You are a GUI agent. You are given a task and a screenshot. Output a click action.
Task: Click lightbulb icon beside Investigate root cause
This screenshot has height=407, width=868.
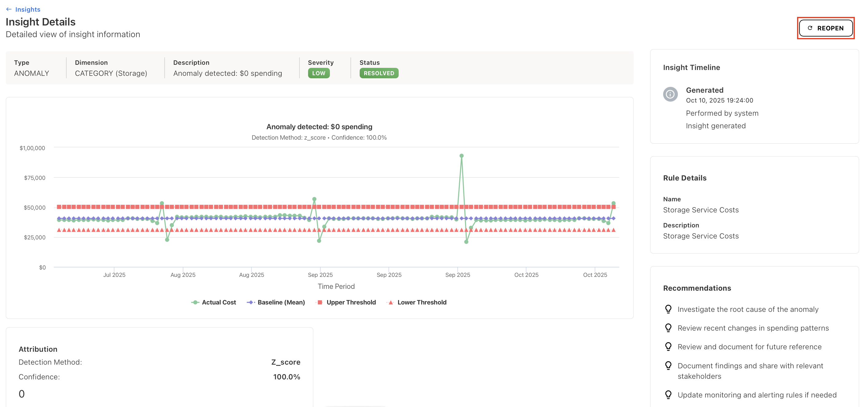(x=668, y=309)
